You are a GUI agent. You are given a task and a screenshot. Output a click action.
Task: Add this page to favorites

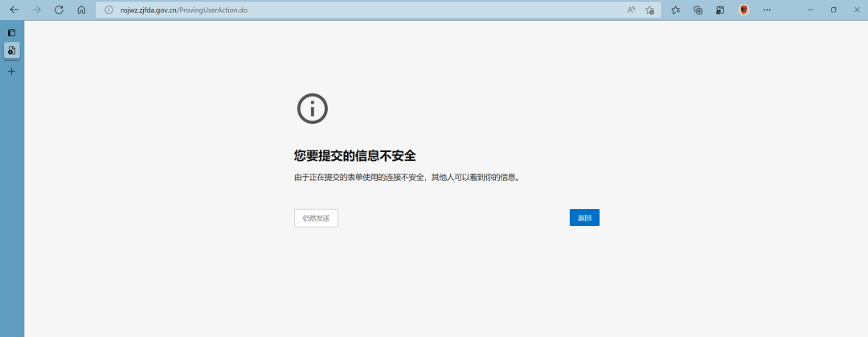[x=649, y=10]
